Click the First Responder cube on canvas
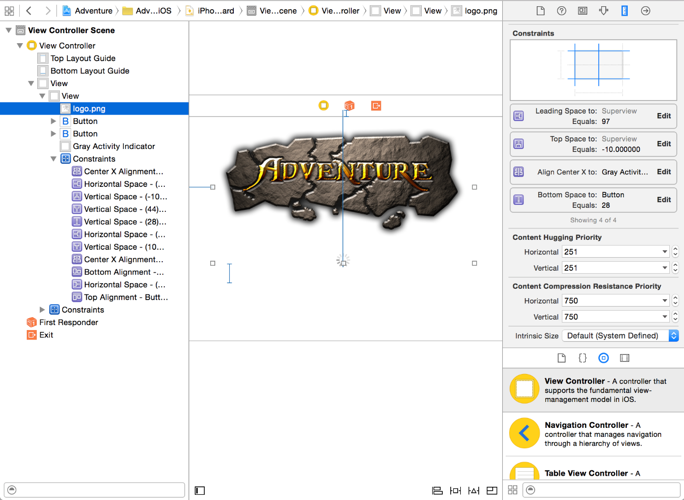 click(x=349, y=106)
